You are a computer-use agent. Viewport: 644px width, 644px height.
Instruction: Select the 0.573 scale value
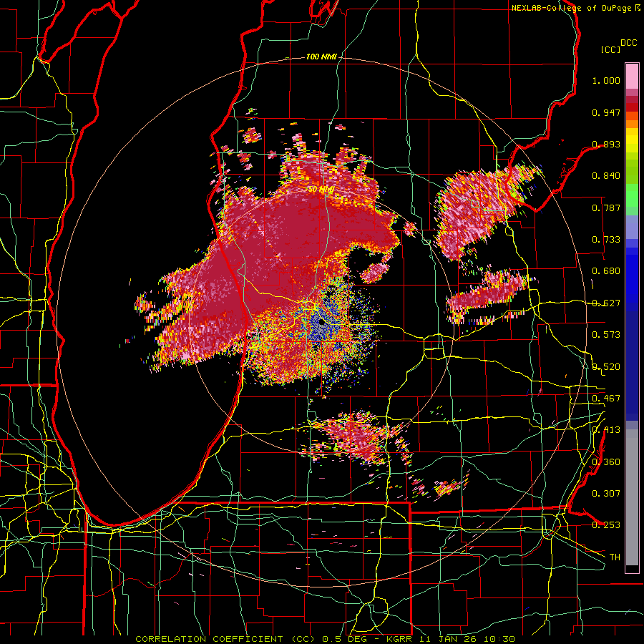(606, 335)
